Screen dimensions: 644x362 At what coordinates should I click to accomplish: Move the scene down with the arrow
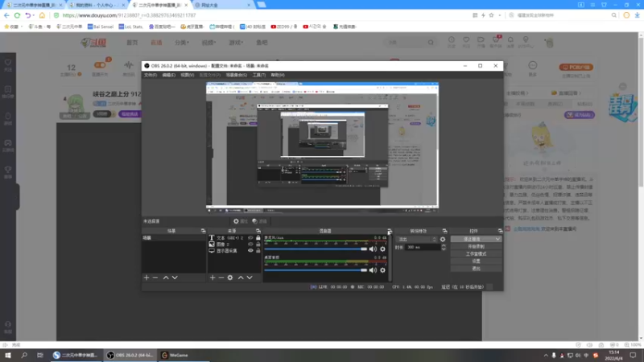[x=175, y=278]
